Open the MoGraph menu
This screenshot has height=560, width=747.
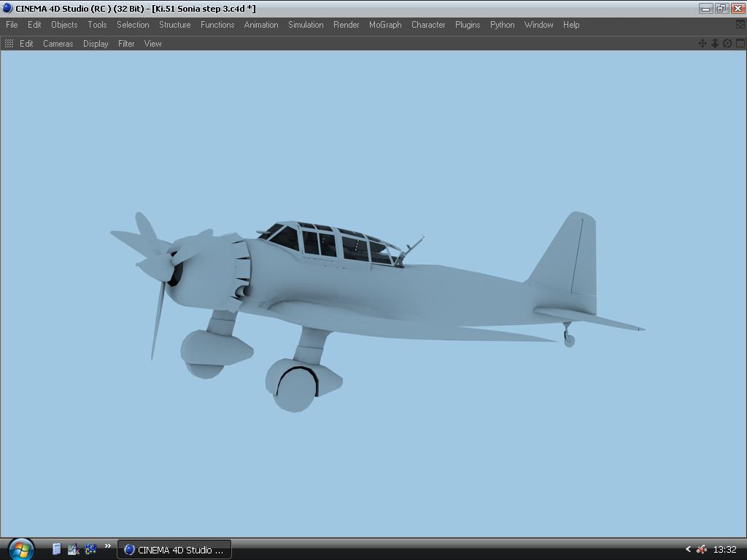(x=384, y=25)
